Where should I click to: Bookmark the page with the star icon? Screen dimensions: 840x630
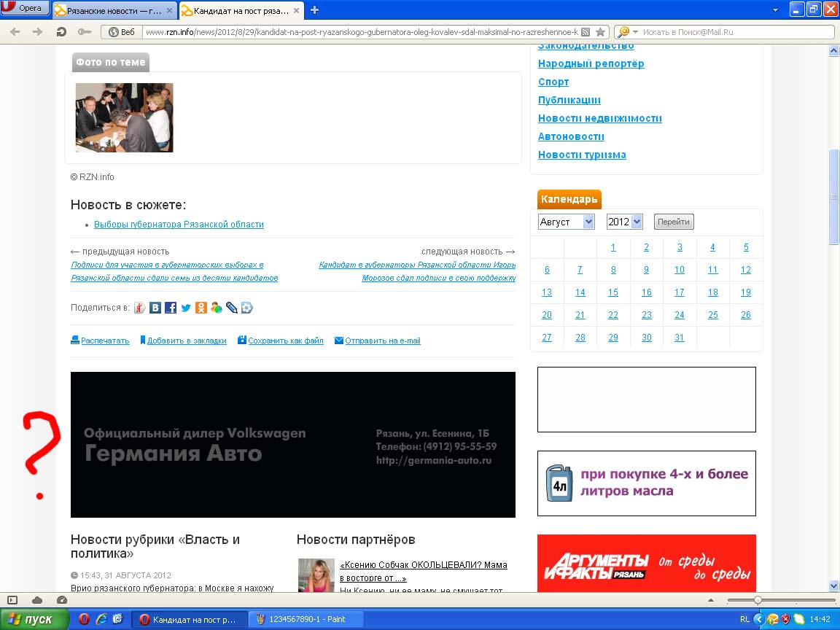(x=600, y=32)
